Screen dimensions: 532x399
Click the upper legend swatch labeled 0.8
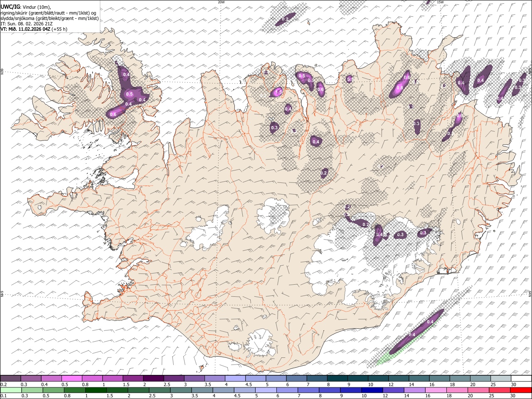[92, 378]
